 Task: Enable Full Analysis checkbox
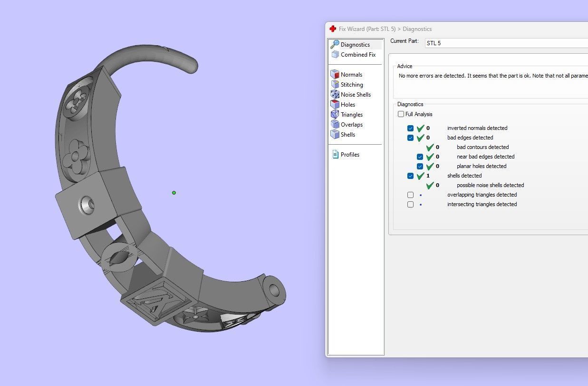click(x=401, y=114)
